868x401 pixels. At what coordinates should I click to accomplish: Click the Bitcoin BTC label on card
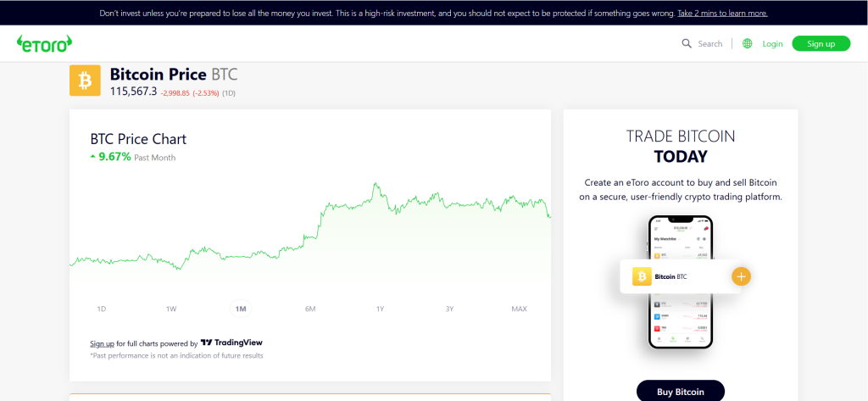[x=670, y=276]
